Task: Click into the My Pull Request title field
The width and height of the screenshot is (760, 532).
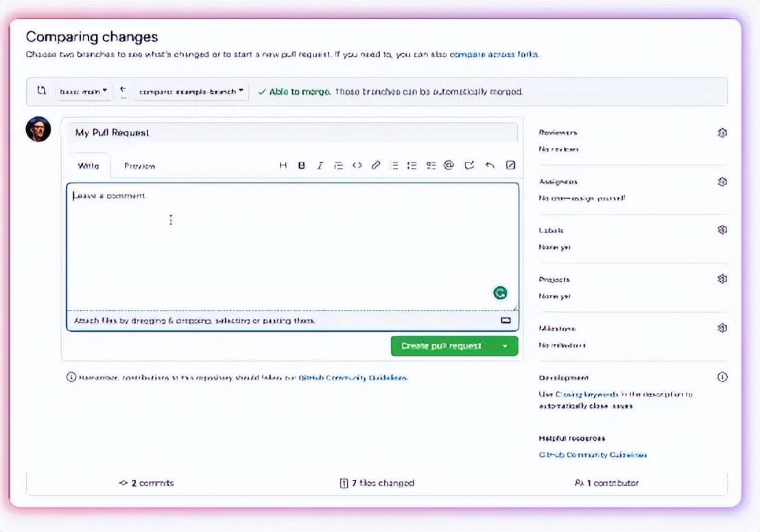Action: click(292, 132)
